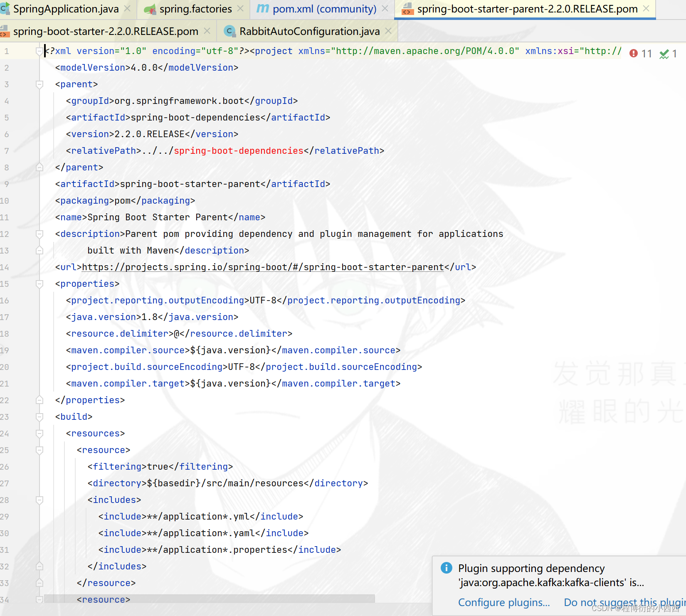Viewport: 686px width, 616px height.
Task: Click the ${basedir}/src/main/resources directory text
Action: coord(225,483)
